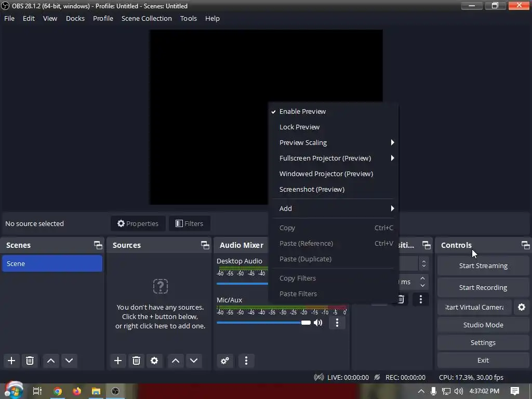Image resolution: width=532 pixels, height=399 pixels.
Task: Open Audio Mixer three-dot menu at bottom
Action: [x=246, y=361]
